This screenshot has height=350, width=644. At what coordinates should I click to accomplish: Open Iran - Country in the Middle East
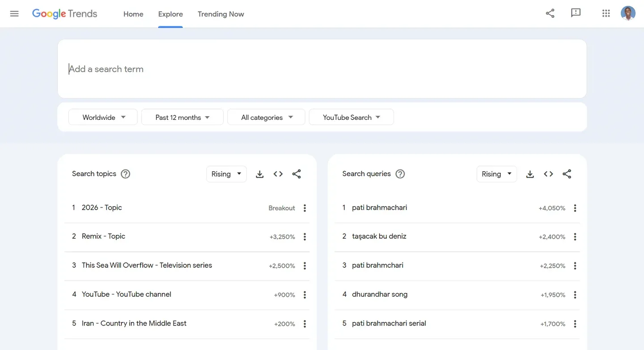(134, 324)
